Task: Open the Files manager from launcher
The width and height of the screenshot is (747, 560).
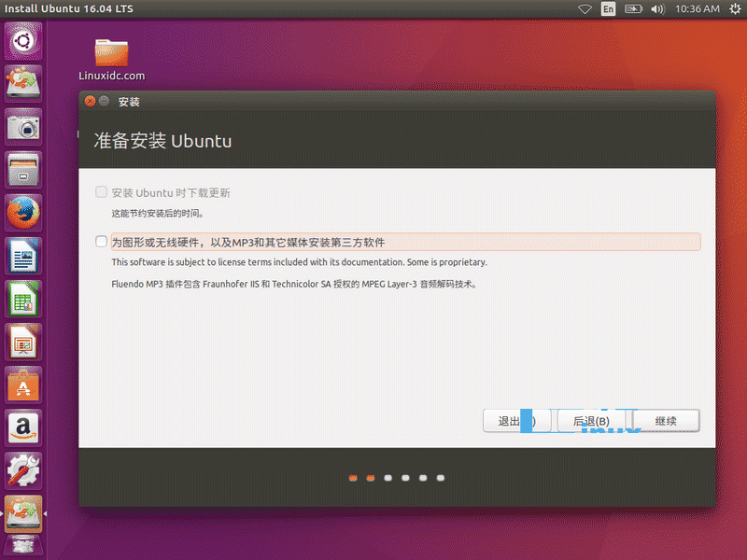Action: pyautogui.click(x=23, y=170)
